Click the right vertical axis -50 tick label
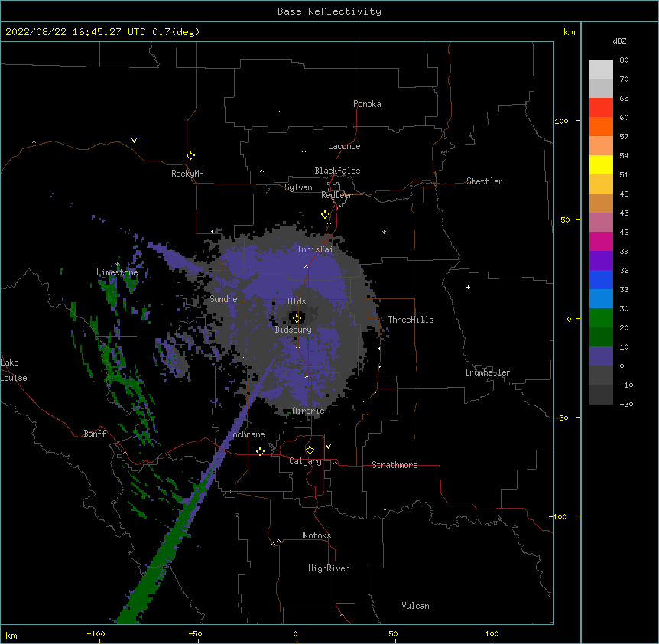659x644 pixels. point(561,418)
